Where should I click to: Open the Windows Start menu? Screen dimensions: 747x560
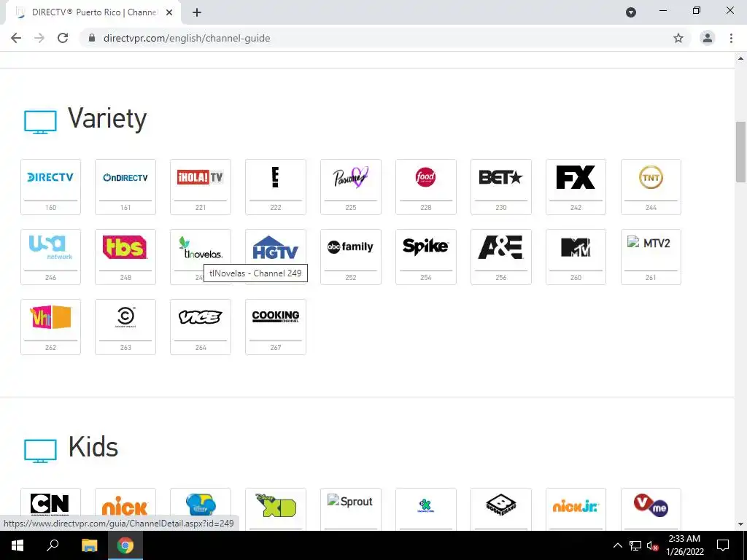pyautogui.click(x=18, y=545)
